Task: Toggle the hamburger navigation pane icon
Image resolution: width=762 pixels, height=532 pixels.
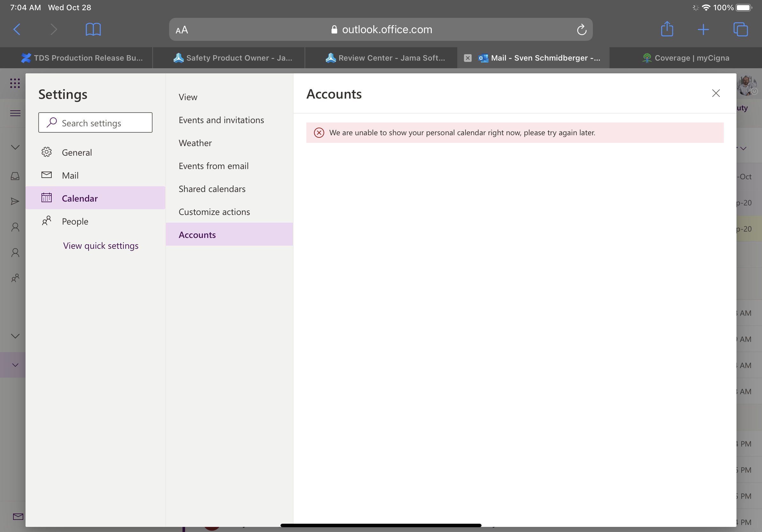Action: pos(15,114)
